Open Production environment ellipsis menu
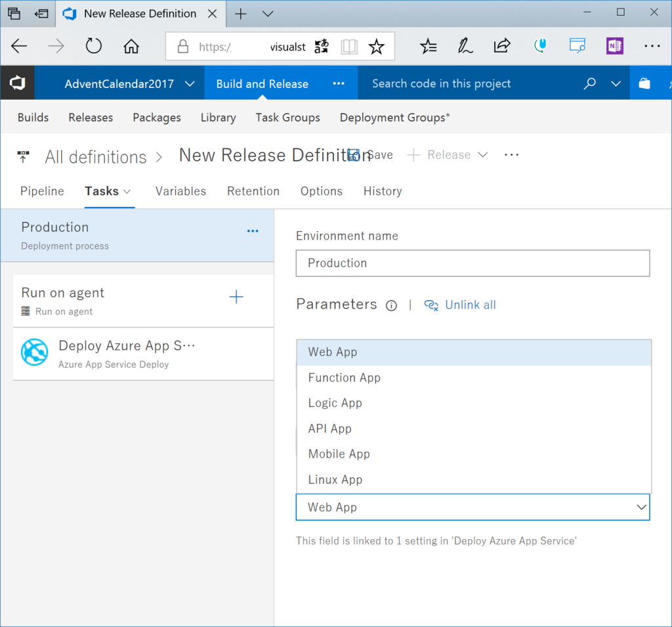The width and height of the screenshot is (672, 627). tap(253, 230)
